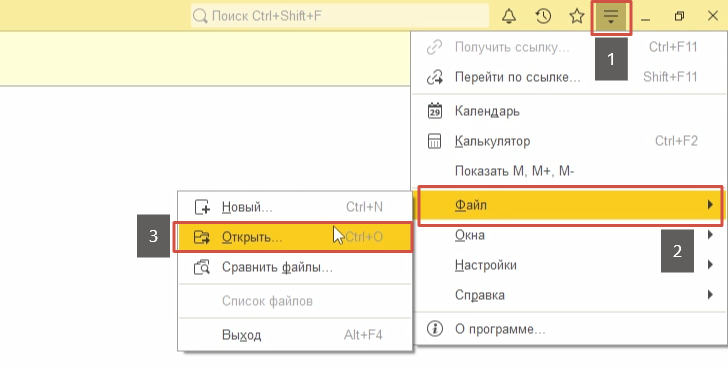Expand the Файл submenu arrow
This screenshot has width=728, height=369.
point(710,205)
